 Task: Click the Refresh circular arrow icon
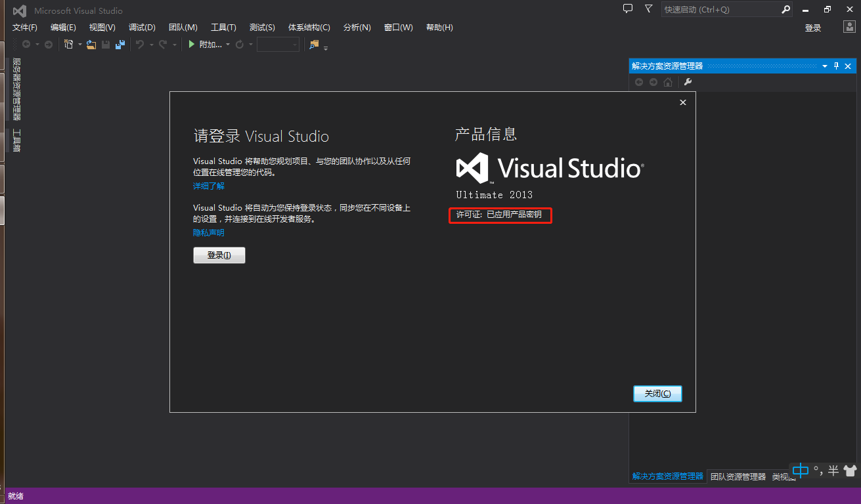[240, 44]
